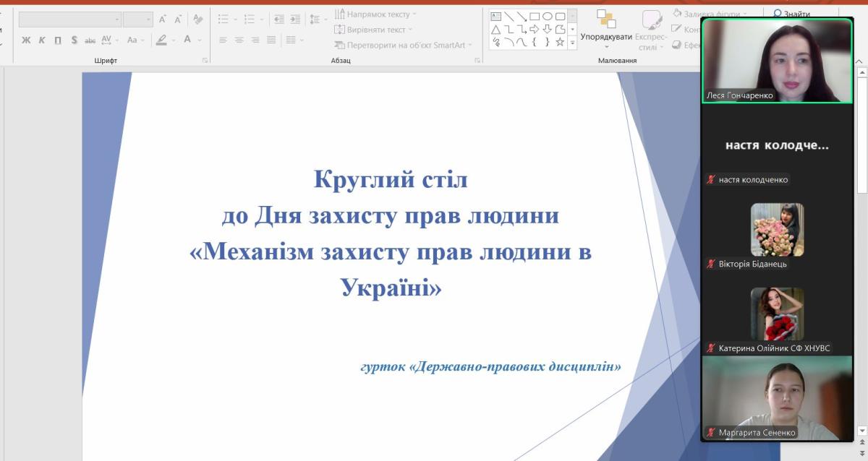Click the text shadow S icon
The height and width of the screenshot is (461, 868).
(x=74, y=40)
